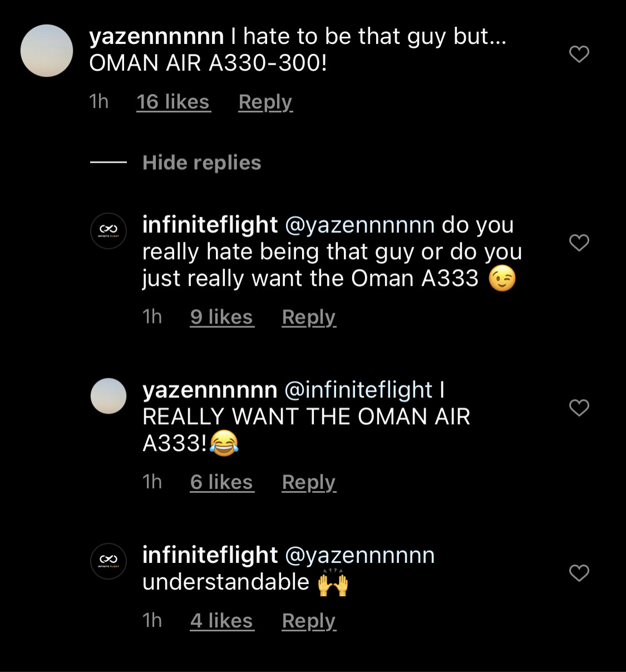Like the 'REALLY WANT THE OMAN AIR' reply

click(x=579, y=408)
